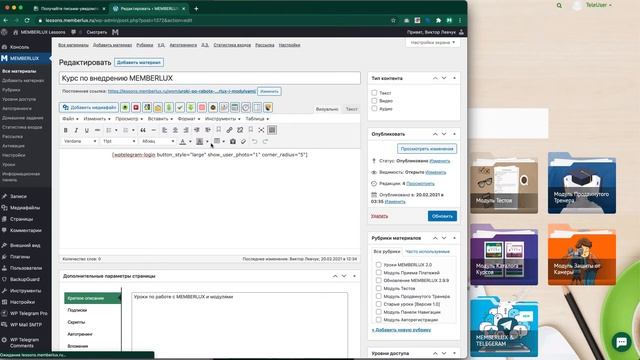Collapse the Опубликовать panel
Viewport: 640px width, 360px height.
[454, 134]
